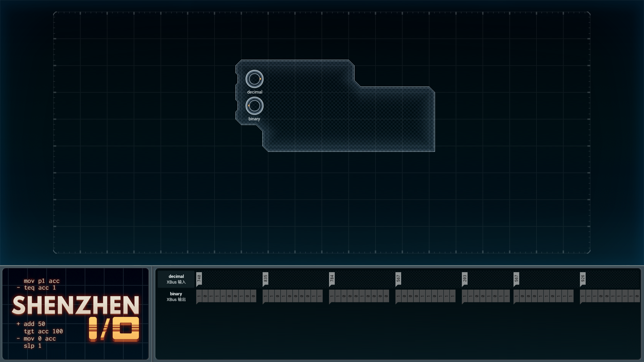Screen dimensions: 644x362
Task: Click the binary output strip under 740
Action: (x=226, y=296)
